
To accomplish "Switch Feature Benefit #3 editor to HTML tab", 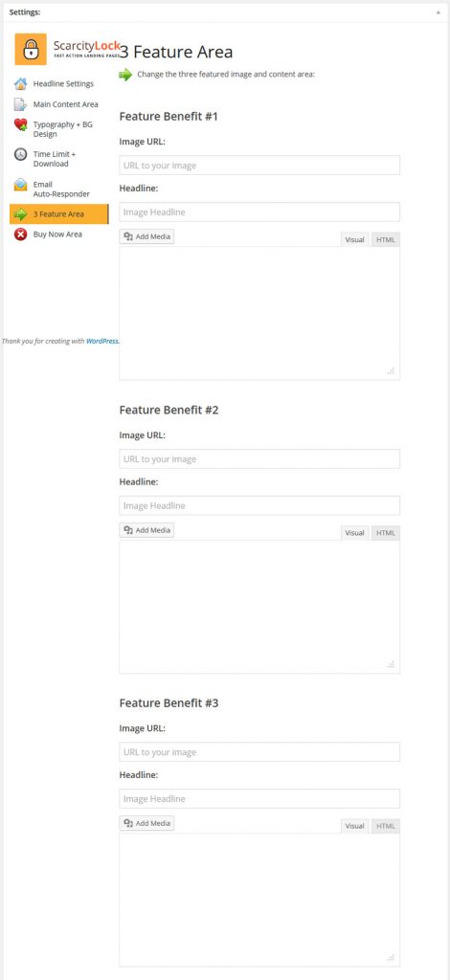I will [386, 826].
